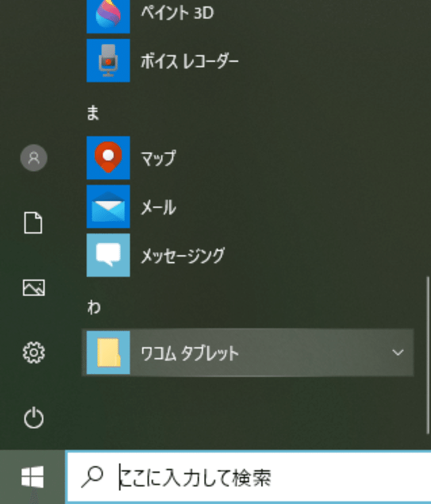This screenshot has height=504, width=431.
Task: Open the user account avatar
Action: pos(34,158)
